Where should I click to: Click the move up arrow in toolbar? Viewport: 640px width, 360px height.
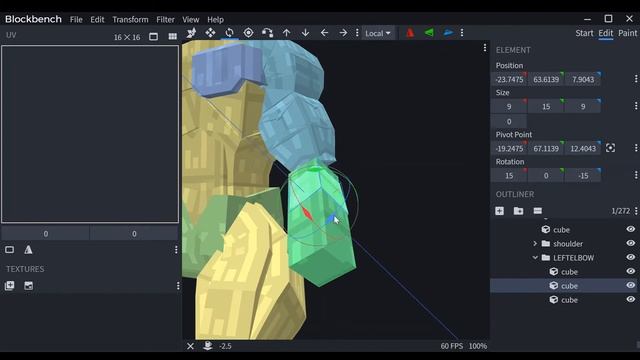(x=287, y=33)
